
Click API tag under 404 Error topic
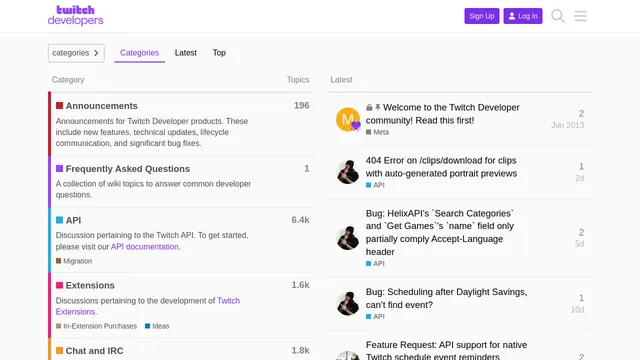[375, 185]
